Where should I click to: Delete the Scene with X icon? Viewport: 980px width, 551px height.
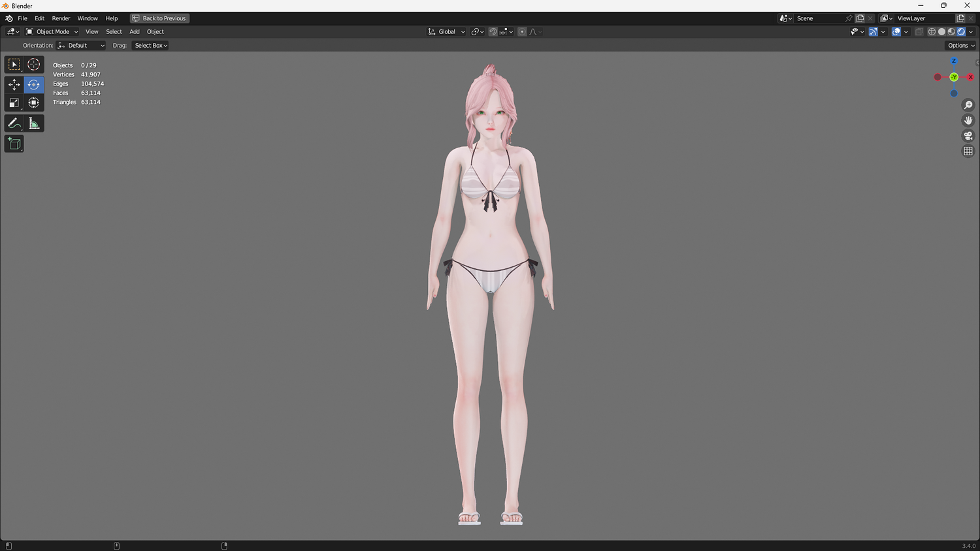point(870,18)
